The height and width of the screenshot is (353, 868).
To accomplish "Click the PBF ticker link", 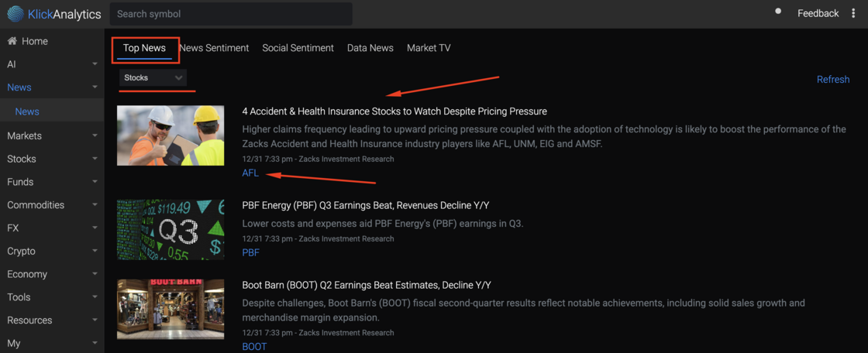I will [251, 253].
